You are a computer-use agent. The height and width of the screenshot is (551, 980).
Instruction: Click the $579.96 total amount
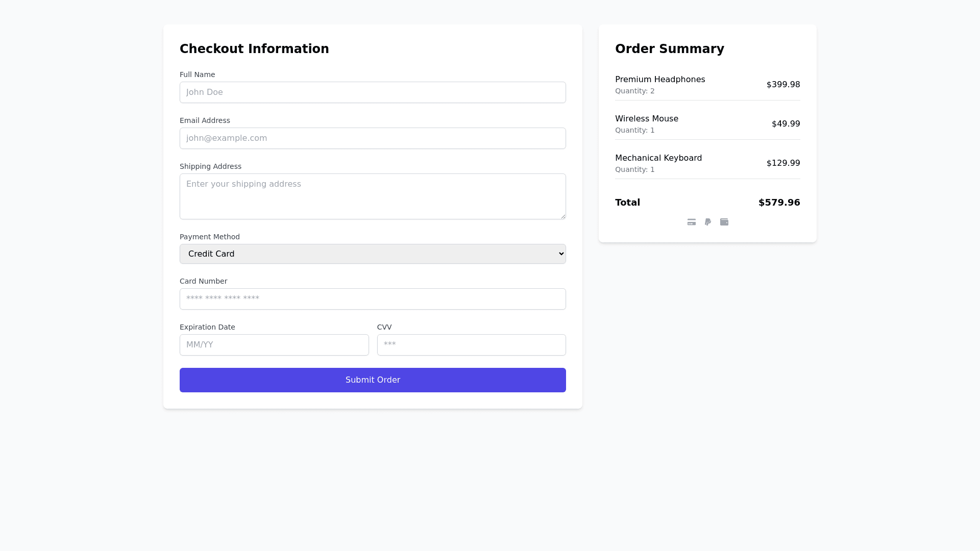tap(779, 203)
